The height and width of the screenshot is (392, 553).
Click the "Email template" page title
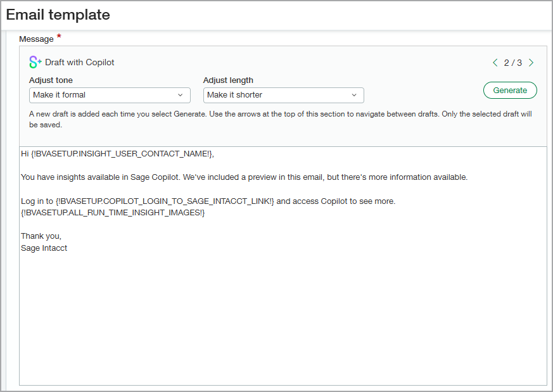click(58, 15)
